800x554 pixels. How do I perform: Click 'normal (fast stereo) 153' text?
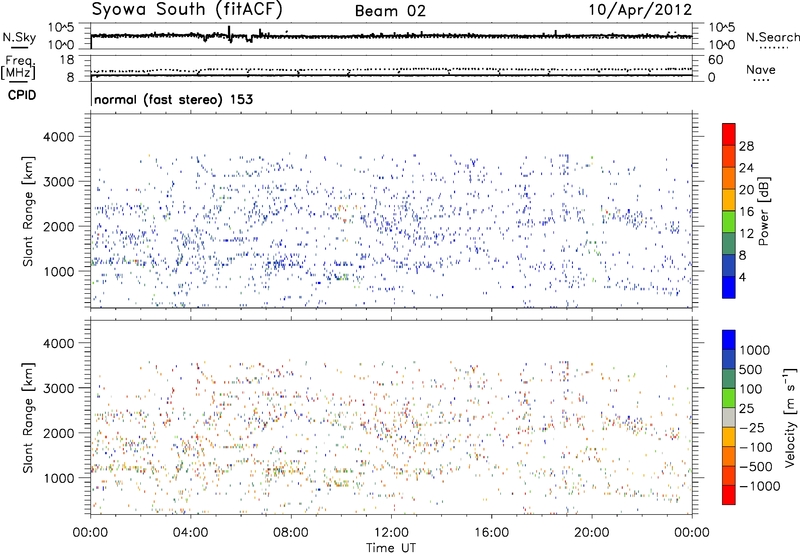173,99
